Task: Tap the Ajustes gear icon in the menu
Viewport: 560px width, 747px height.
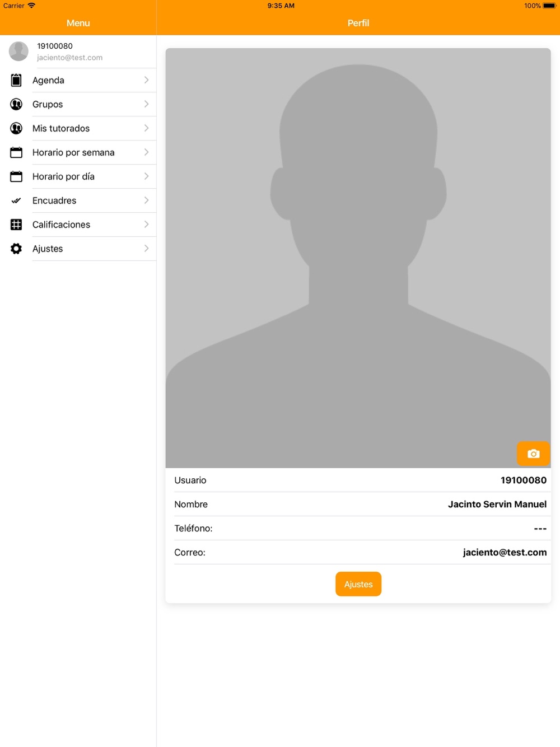Action: [x=16, y=249]
